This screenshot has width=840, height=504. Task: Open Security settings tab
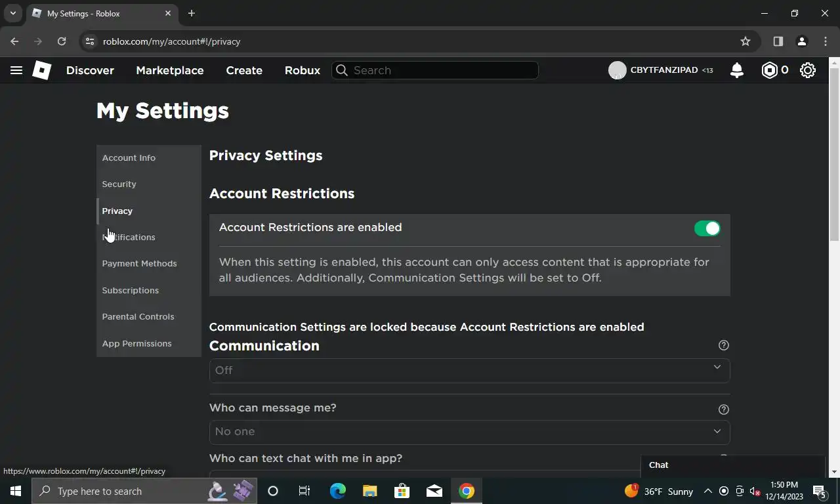(x=148, y=184)
